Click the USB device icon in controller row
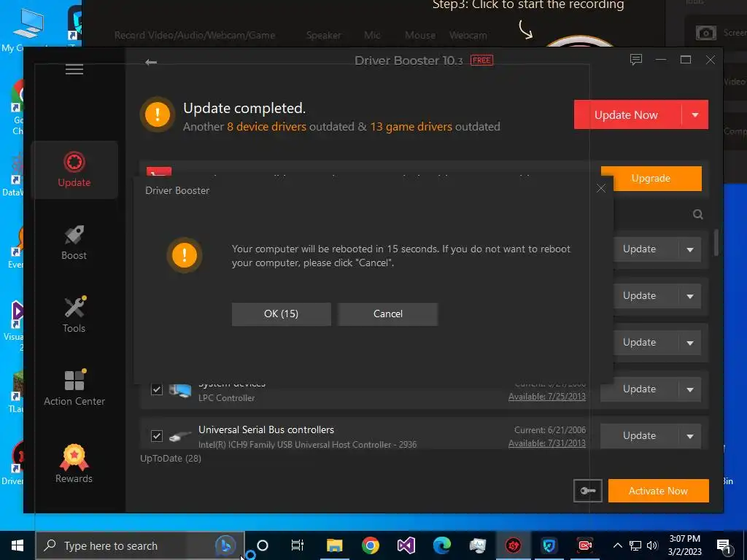 pos(180,436)
